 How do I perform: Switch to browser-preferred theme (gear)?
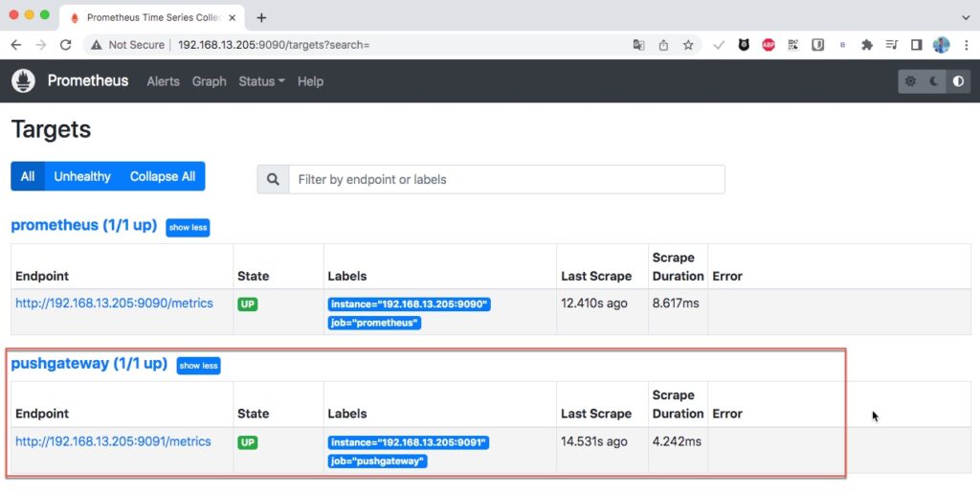(911, 81)
